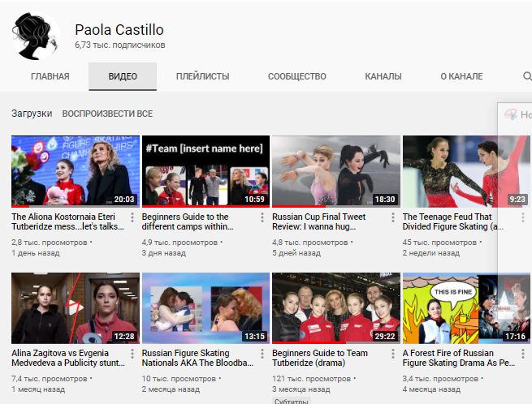Click the 29:22 duration badge
This screenshot has height=404, width=532.
pos(385,336)
